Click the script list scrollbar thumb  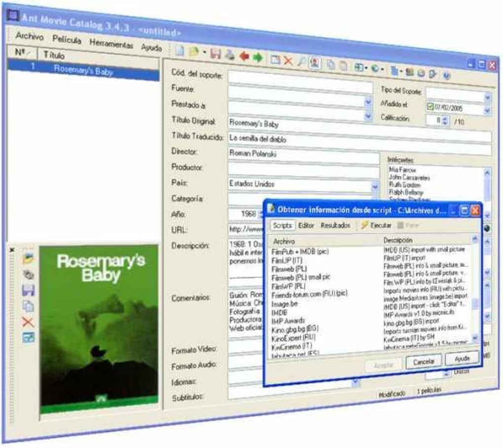[x=475, y=303]
